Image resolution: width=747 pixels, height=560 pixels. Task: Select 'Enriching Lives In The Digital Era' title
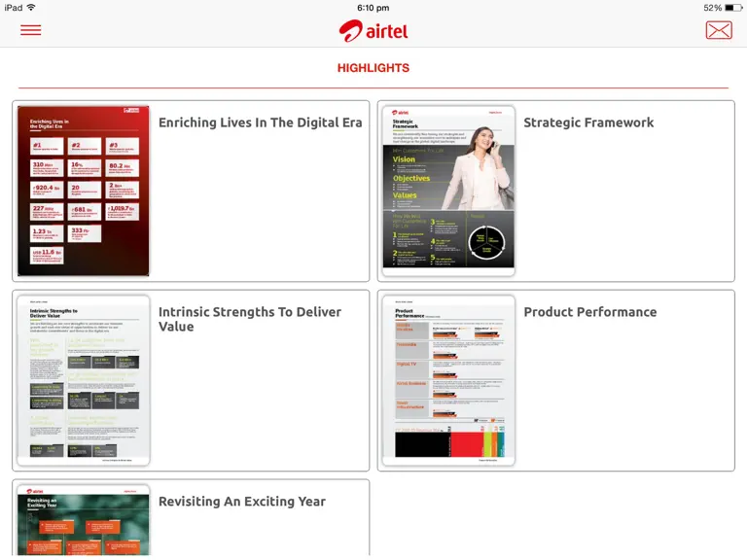[260, 122]
